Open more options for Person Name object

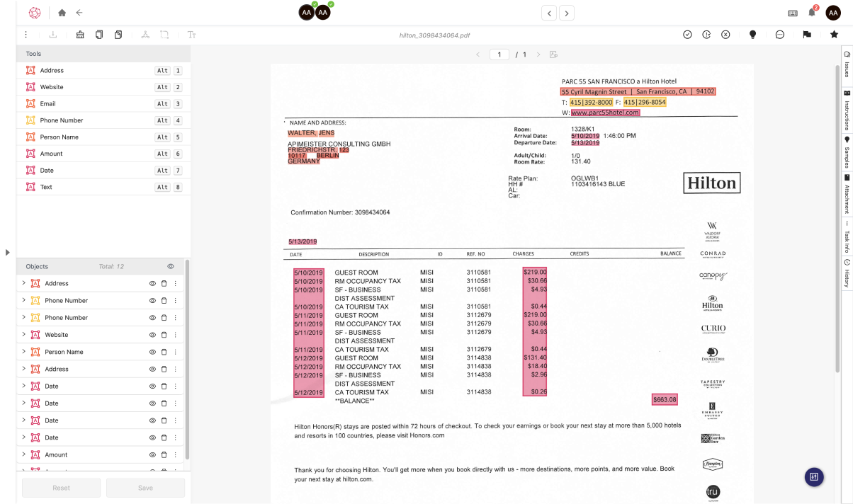(x=175, y=352)
